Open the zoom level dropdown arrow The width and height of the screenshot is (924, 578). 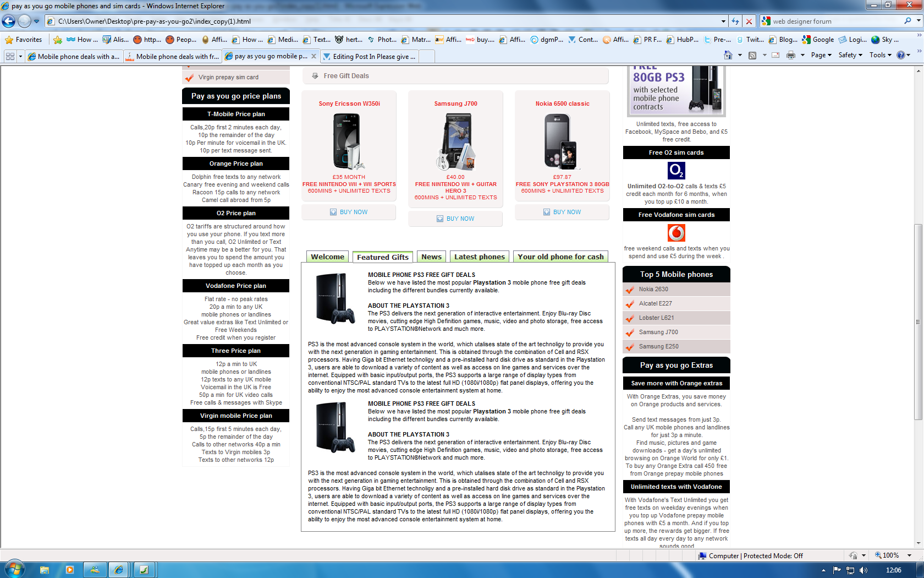909,555
